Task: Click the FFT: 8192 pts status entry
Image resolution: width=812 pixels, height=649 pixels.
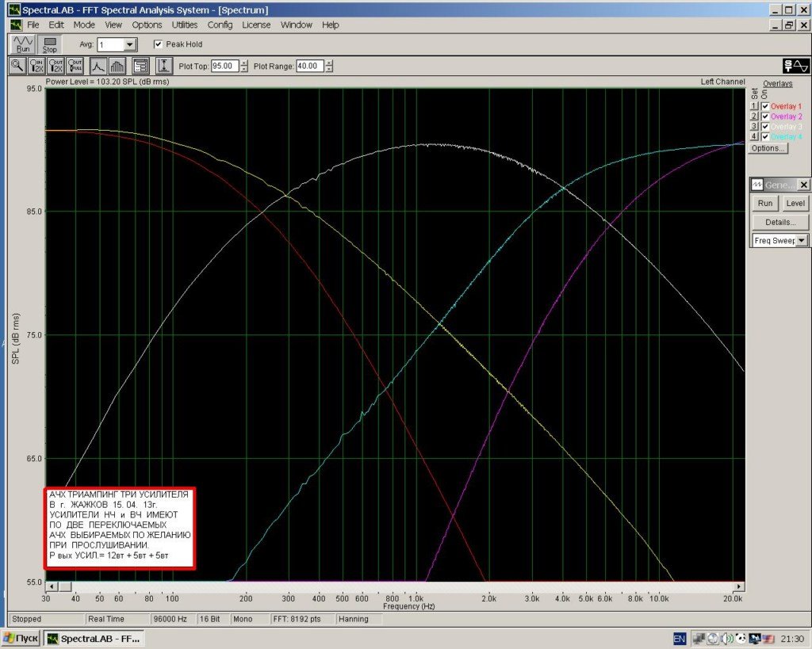Action: tap(302, 619)
